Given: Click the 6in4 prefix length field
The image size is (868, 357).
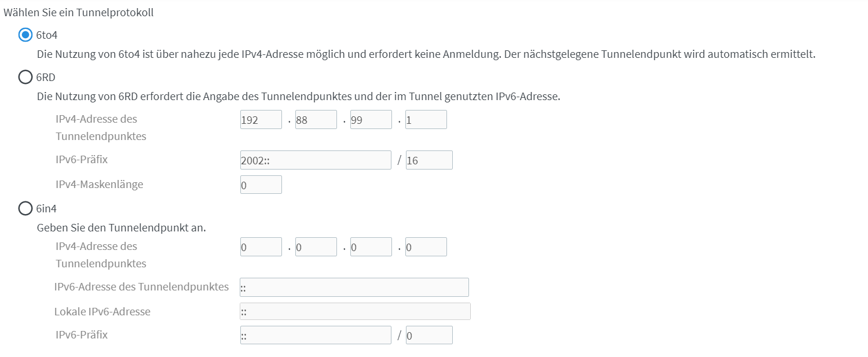Looking at the screenshot, I should click(428, 336).
